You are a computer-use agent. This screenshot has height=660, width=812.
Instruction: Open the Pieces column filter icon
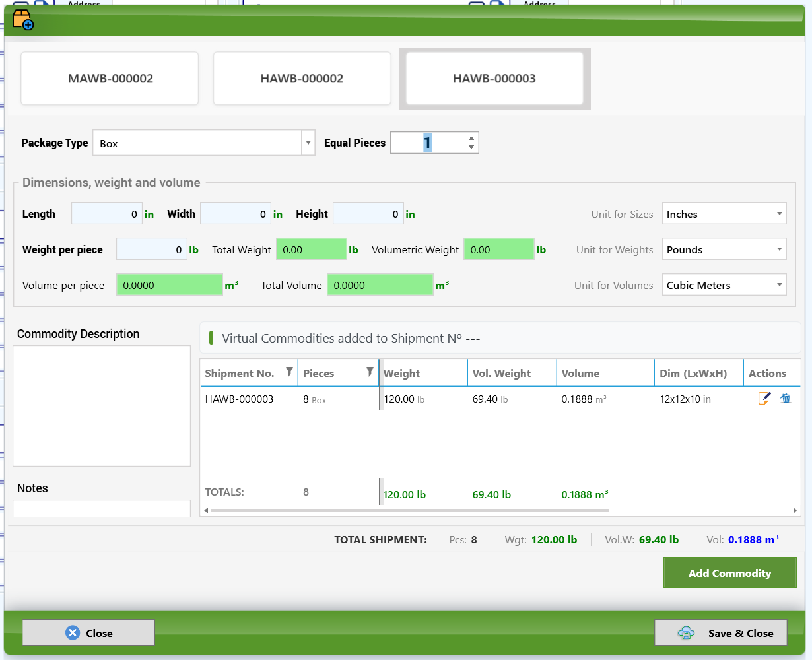370,372
